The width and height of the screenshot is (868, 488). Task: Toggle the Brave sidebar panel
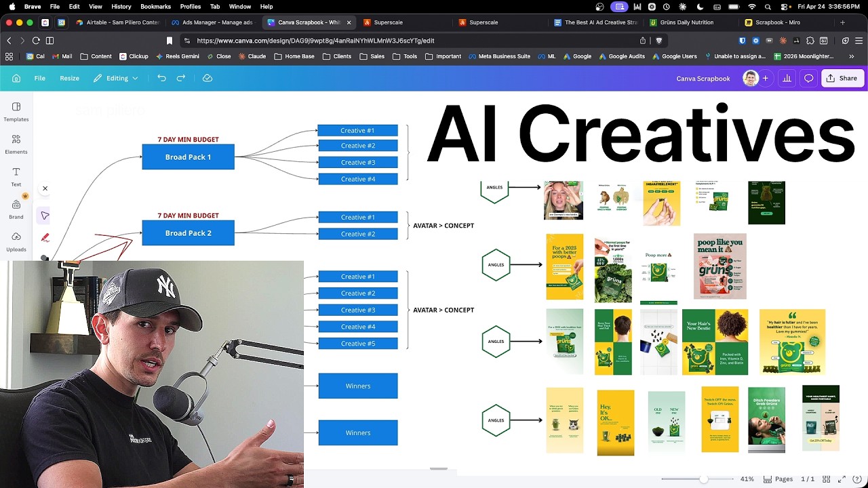(50, 41)
